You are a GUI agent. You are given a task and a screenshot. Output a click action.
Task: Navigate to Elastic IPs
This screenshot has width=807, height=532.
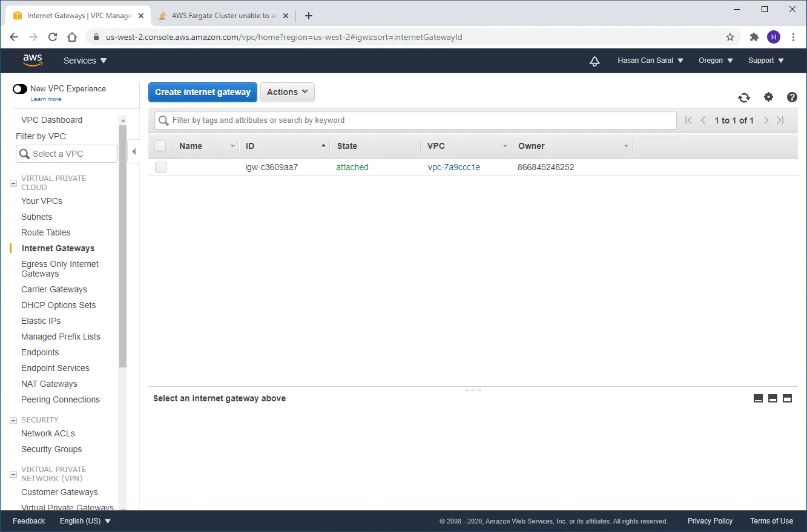tap(41, 321)
